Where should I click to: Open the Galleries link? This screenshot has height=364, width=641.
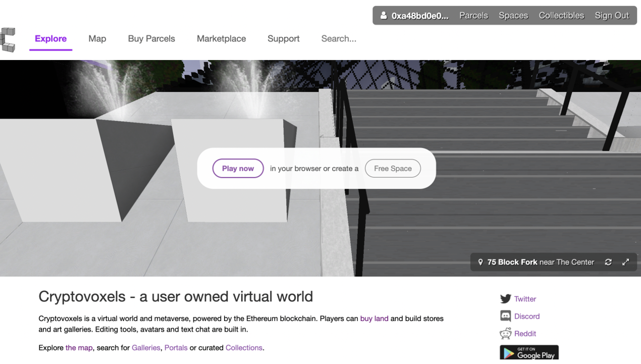point(146,348)
